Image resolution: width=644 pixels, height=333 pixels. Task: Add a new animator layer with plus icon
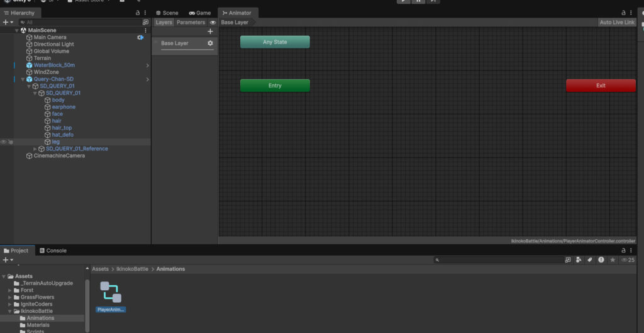click(210, 31)
